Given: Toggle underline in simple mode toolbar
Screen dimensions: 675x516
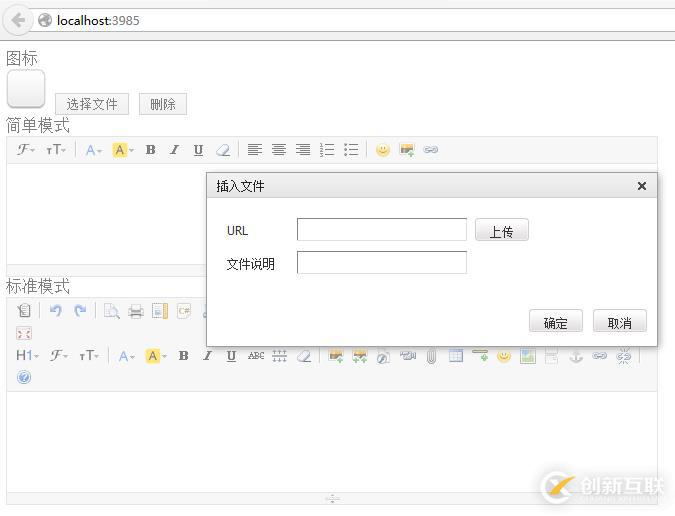Looking at the screenshot, I should [x=198, y=150].
